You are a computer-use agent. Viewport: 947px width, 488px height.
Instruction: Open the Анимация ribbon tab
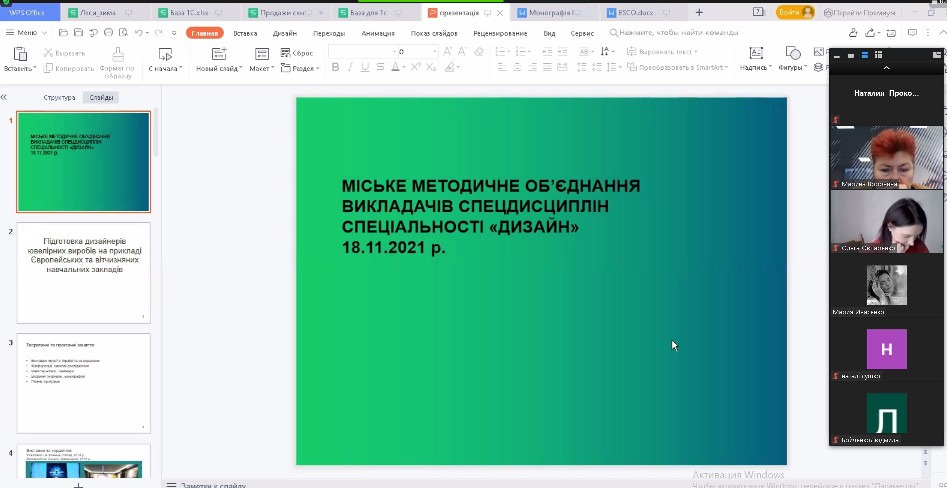click(377, 33)
